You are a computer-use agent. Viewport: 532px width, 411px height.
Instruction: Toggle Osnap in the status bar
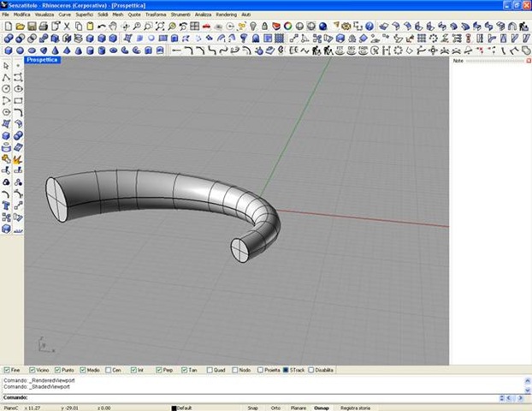(321, 408)
